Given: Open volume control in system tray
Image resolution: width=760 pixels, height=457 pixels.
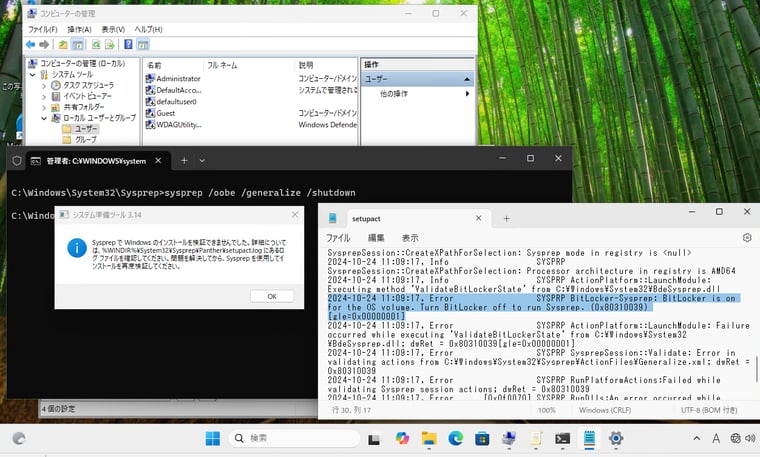Looking at the screenshot, I should [x=750, y=438].
